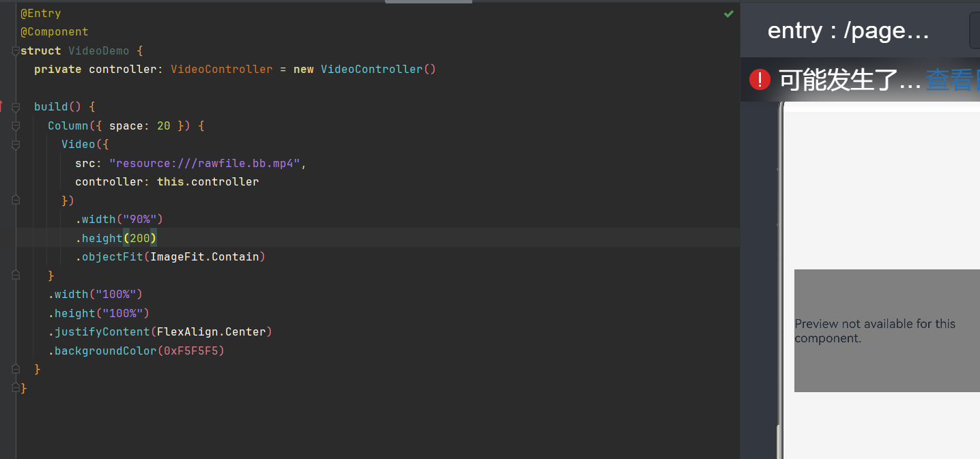Viewport: 980px width, 459px height.
Task: Click the space: 20 argument
Action: click(x=140, y=126)
